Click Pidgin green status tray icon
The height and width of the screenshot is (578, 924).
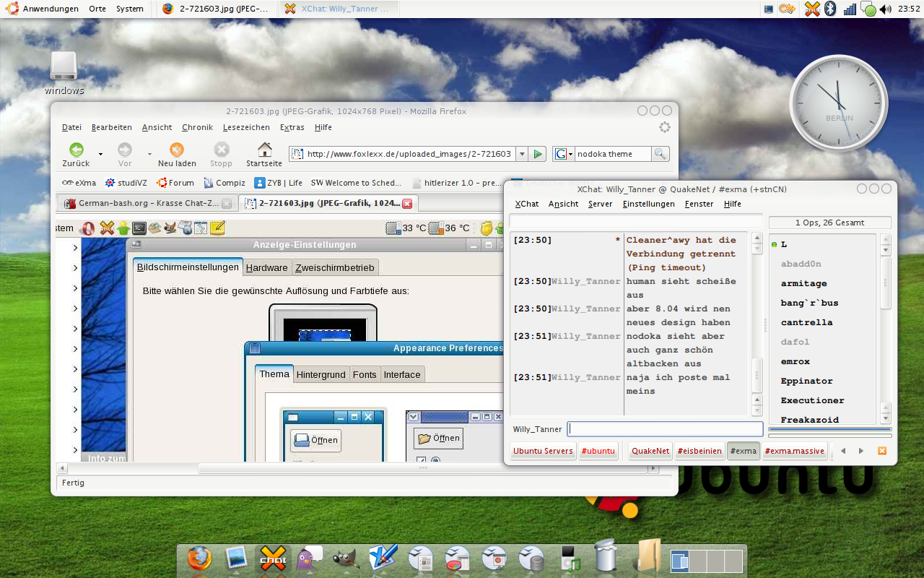[869, 9]
